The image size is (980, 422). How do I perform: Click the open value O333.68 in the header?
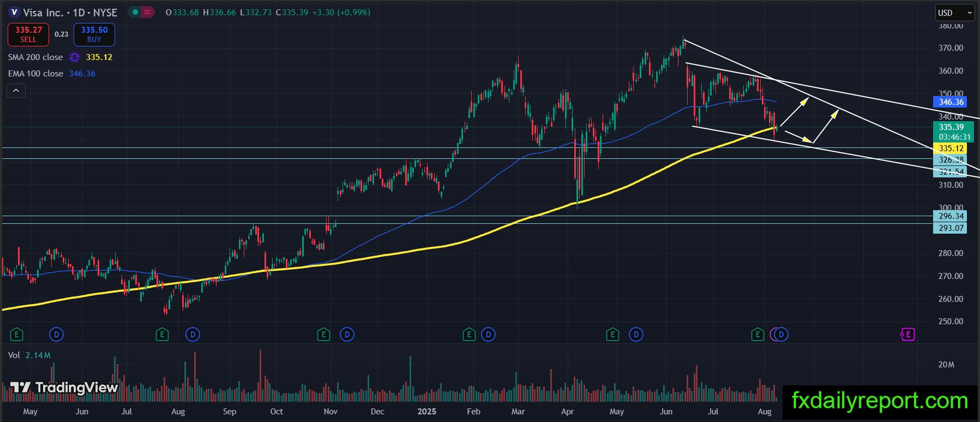coord(182,12)
